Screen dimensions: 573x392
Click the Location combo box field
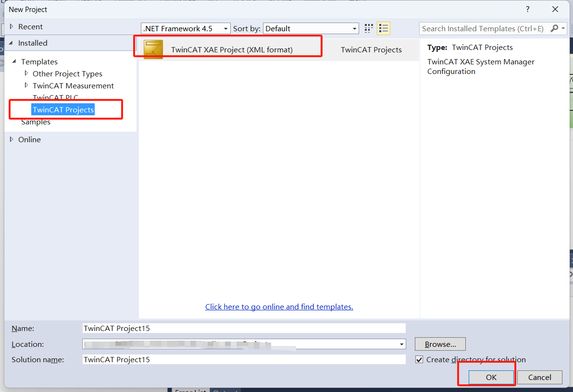pos(244,344)
